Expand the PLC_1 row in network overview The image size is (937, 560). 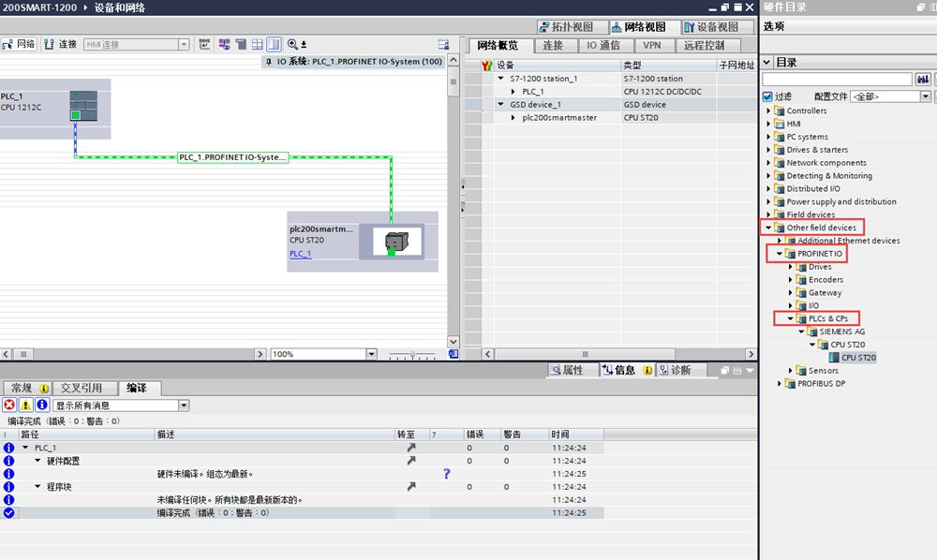(513, 92)
